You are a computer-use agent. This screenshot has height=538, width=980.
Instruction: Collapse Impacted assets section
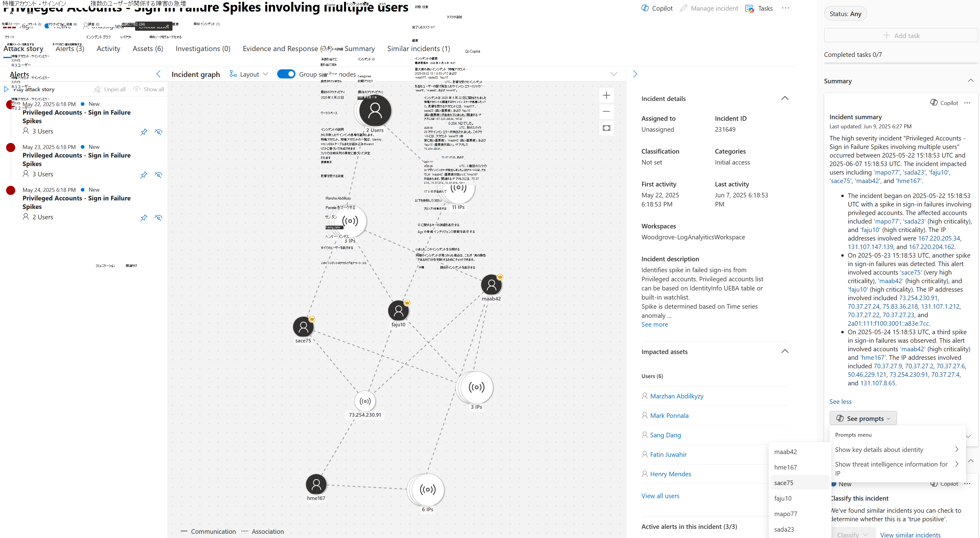785,351
